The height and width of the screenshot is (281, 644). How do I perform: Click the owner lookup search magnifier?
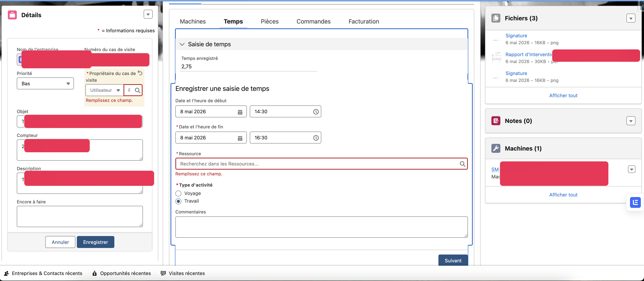(x=137, y=90)
